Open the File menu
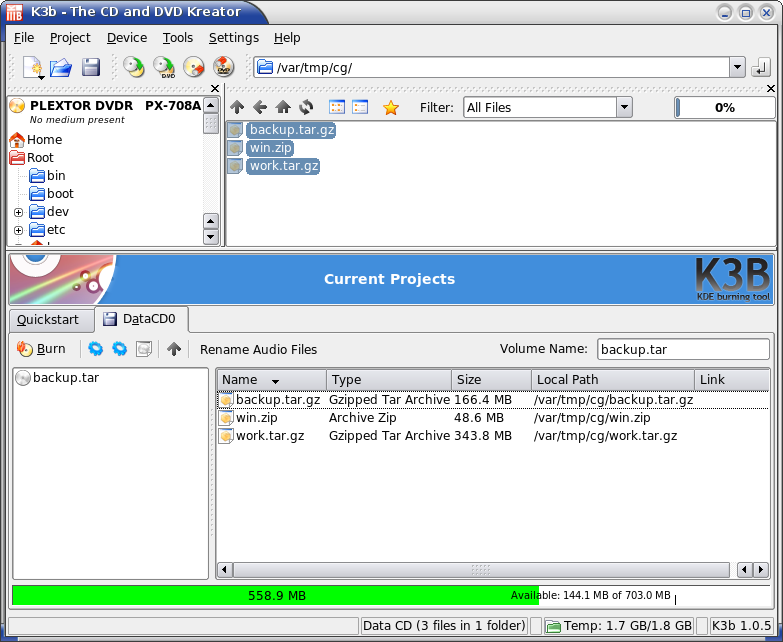 click(x=24, y=38)
